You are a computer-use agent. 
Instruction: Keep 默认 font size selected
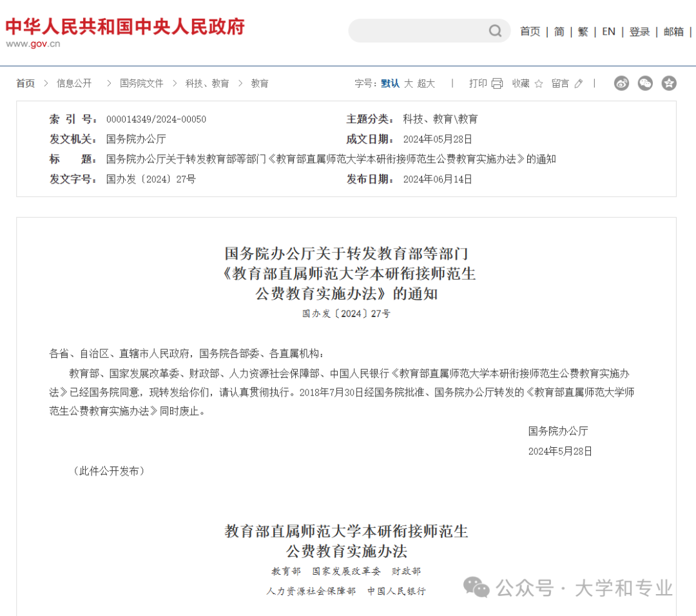pos(389,83)
